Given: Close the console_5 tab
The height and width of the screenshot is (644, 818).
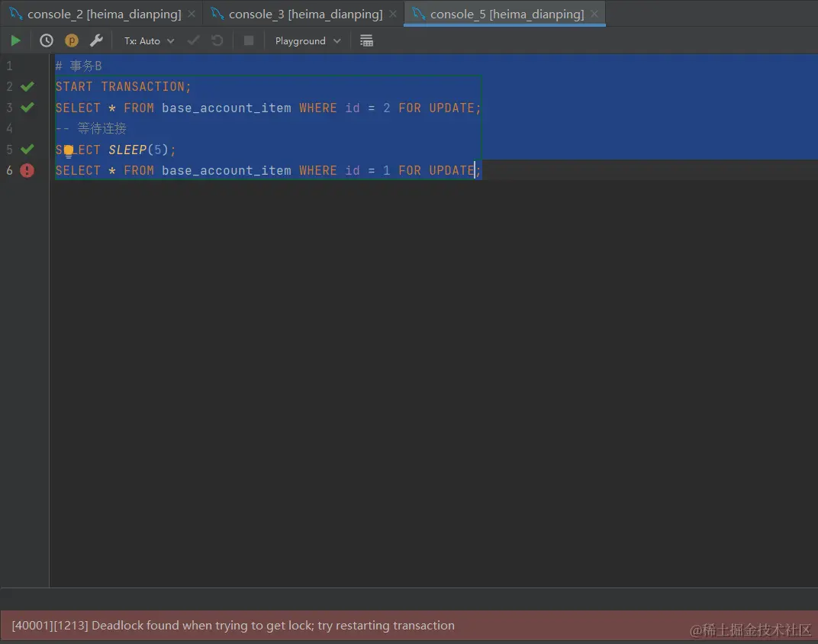Looking at the screenshot, I should (x=594, y=14).
